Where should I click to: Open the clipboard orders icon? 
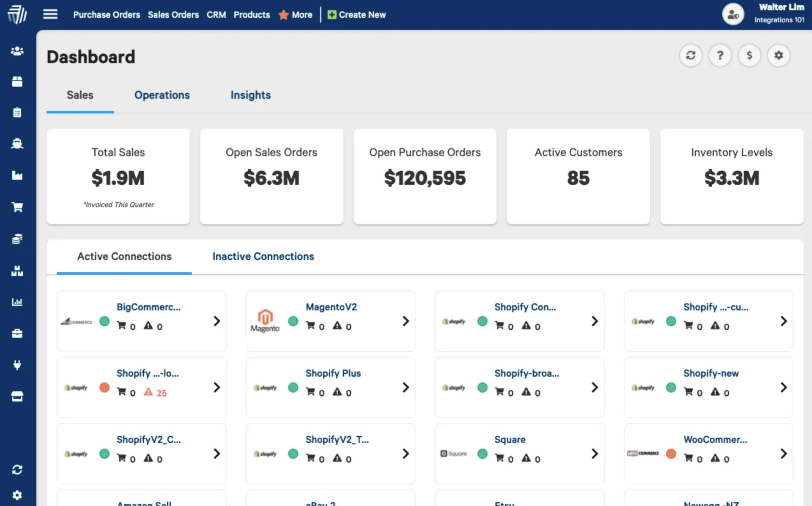[x=17, y=112]
